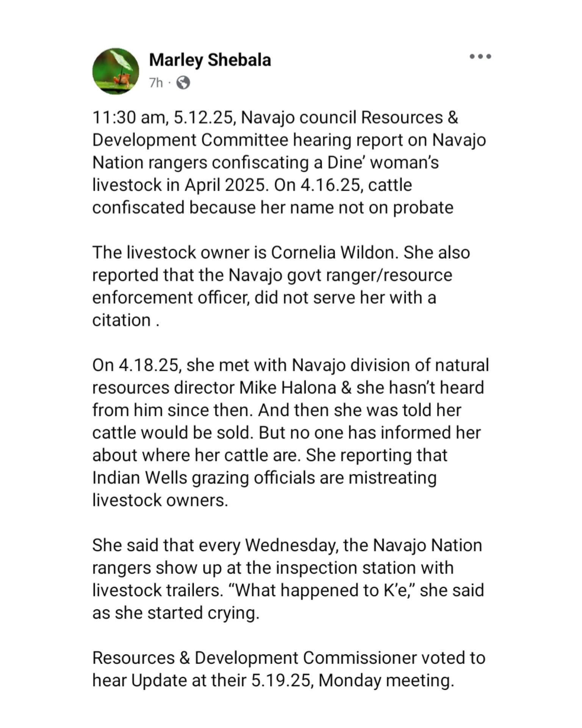The height and width of the screenshot is (728, 582).
Task: Visit the Marley Shebala profile name link
Action: point(210,60)
